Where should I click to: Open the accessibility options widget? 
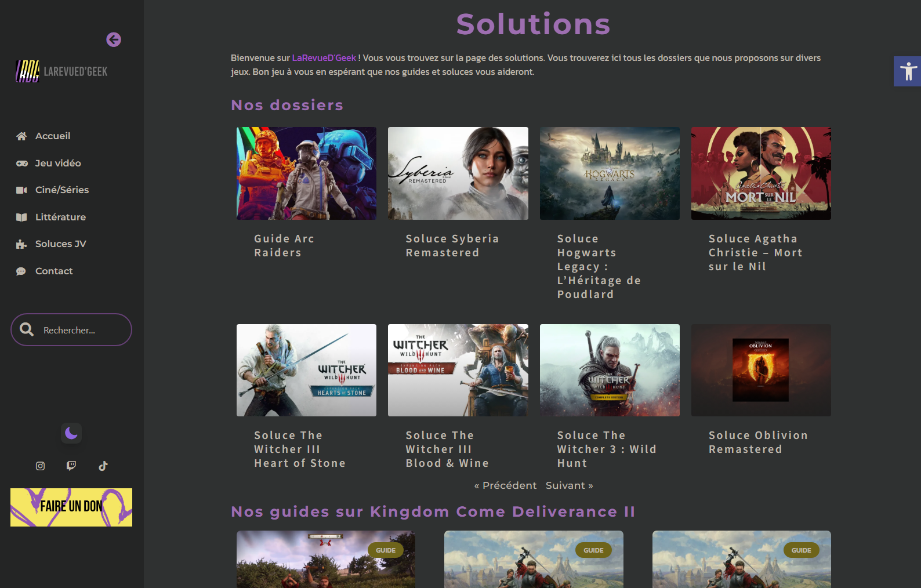[x=908, y=71]
